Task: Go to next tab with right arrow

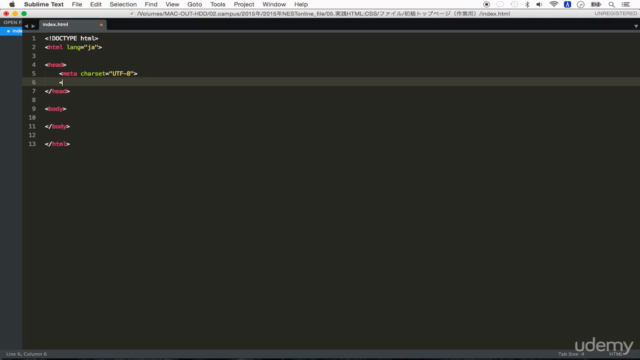Action: click(x=33, y=26)
